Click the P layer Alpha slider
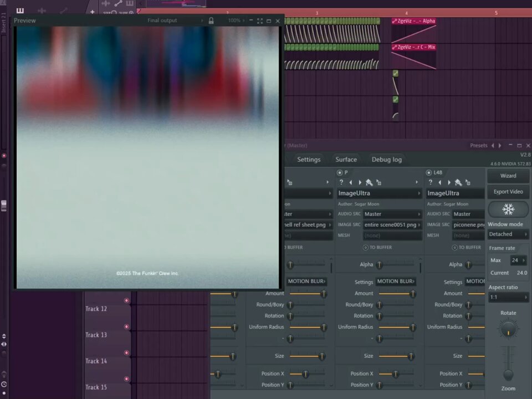This screenshot has height=399, width=532. (x=395, y=265)
